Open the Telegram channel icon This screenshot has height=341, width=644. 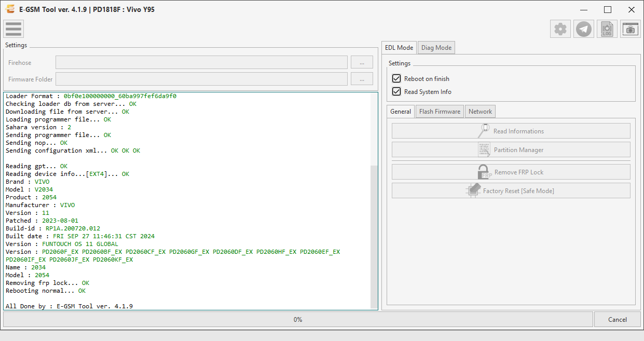[x=584, y=29]
